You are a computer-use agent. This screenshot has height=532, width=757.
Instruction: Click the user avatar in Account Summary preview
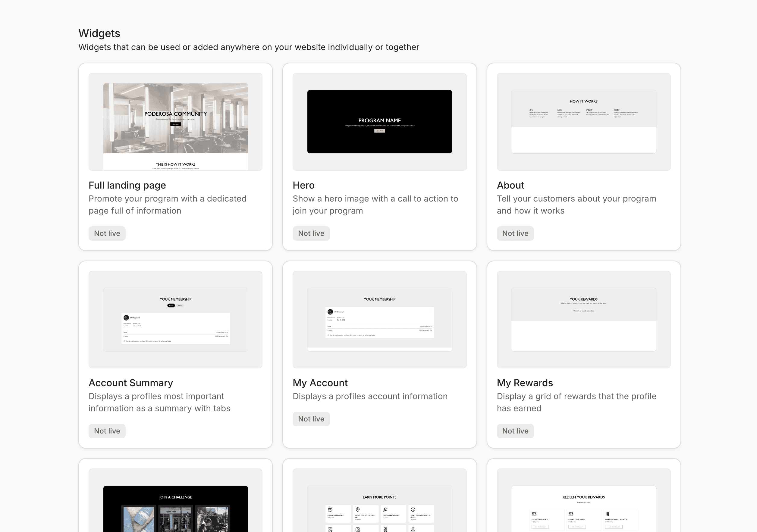(126, 318)
